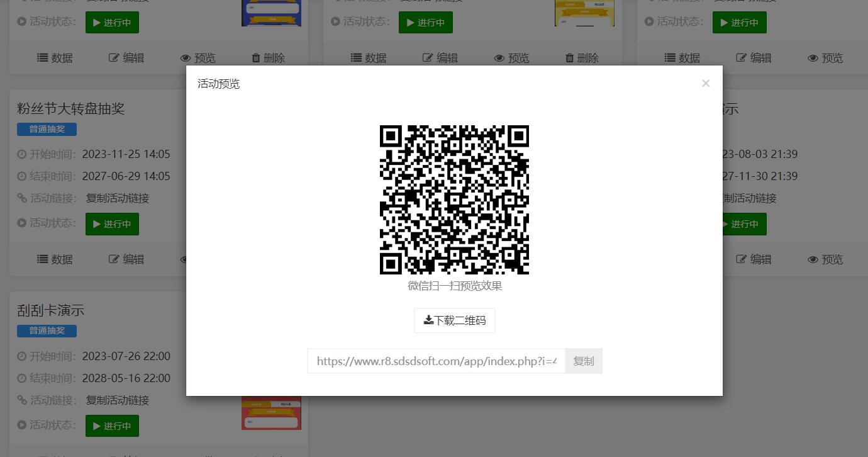Copy the 刮刮卡演示 activity link via 复制活动链接
The width and height of the screenshot is (868, 457).
(118, 400)
